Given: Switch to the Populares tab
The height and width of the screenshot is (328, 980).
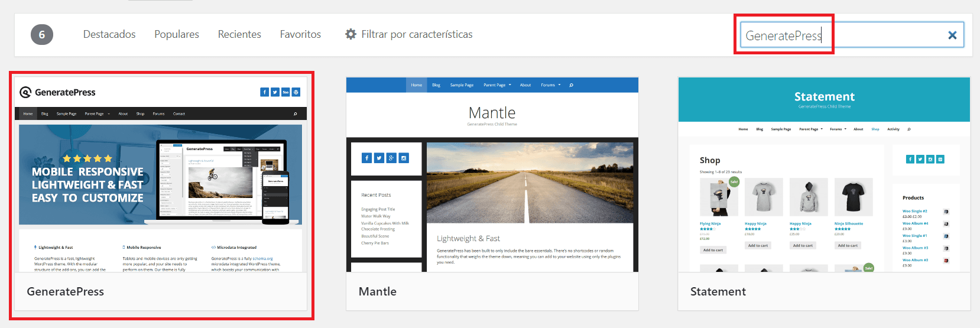Looking at the screenshot, I should 177,34.
